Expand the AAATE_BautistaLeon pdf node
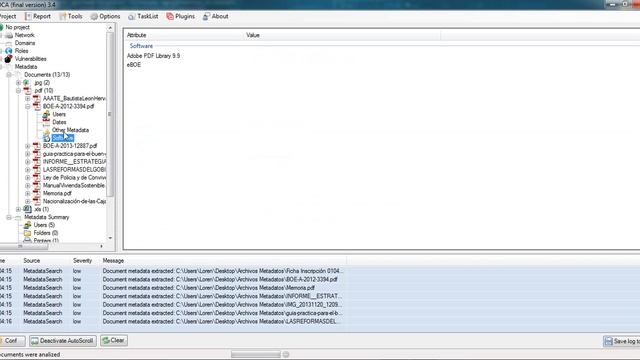 pyautogui.click(x=28, y=98)
